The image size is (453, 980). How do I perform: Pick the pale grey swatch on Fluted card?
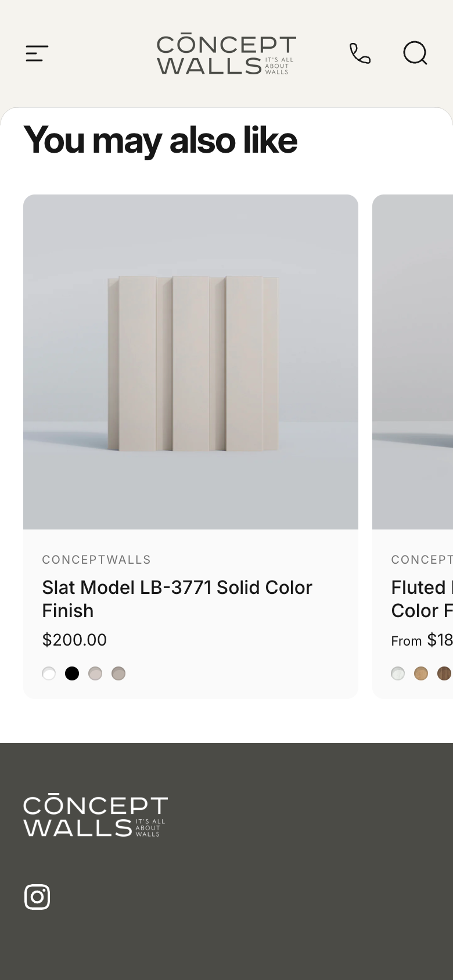click(398, 673)
